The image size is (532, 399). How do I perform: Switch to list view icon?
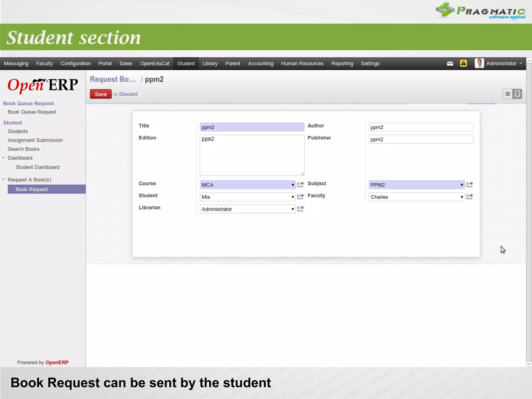(508, 94)
